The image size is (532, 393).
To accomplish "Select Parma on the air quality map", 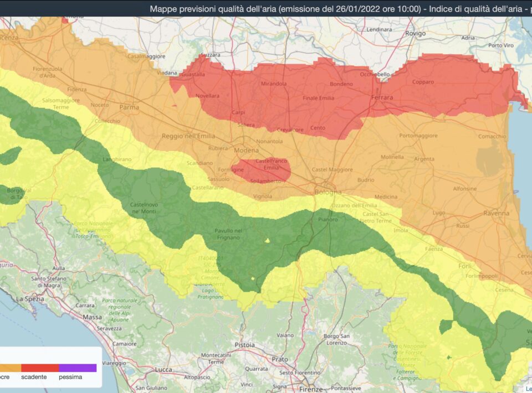I will coord(129,107).
